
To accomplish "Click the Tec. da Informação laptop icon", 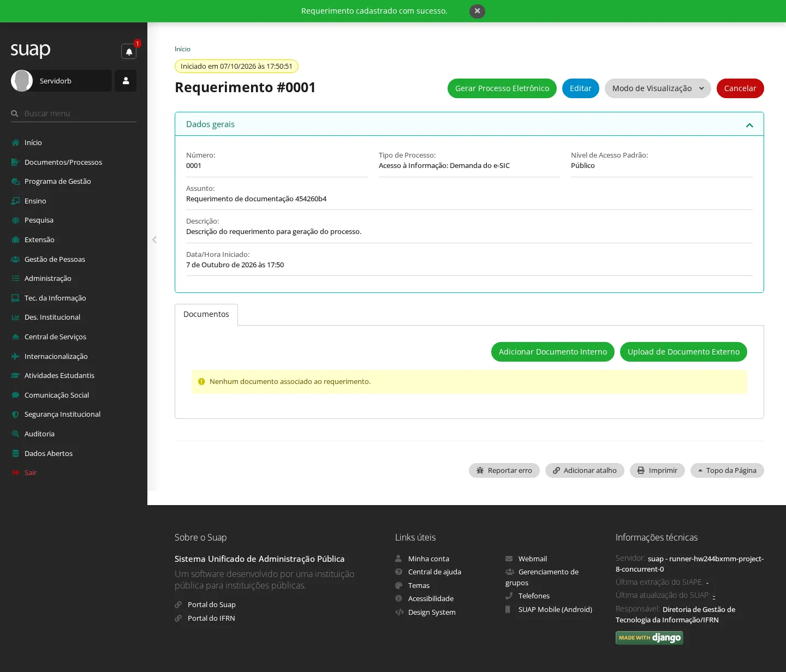I will point(15,298).
